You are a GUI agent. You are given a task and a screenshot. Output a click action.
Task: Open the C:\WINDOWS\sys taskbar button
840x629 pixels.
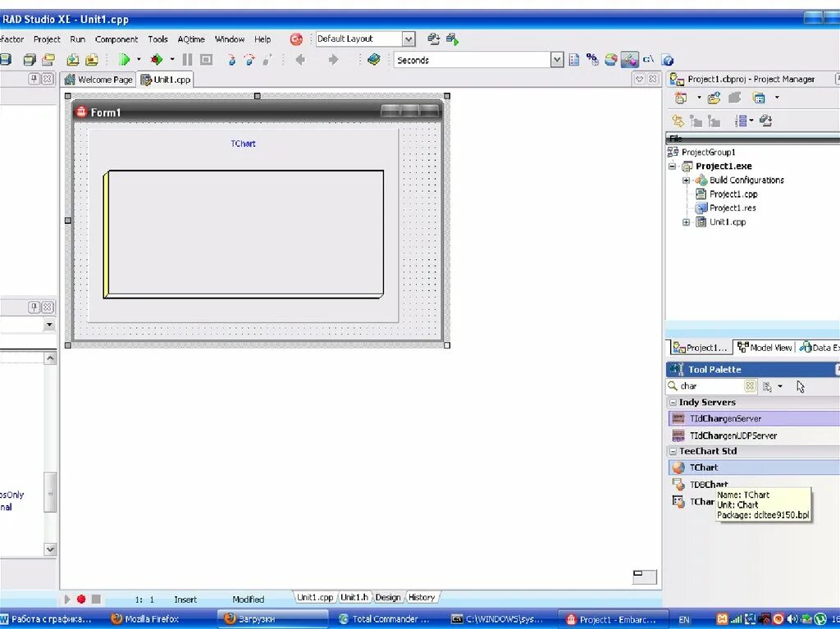point(498,619)
